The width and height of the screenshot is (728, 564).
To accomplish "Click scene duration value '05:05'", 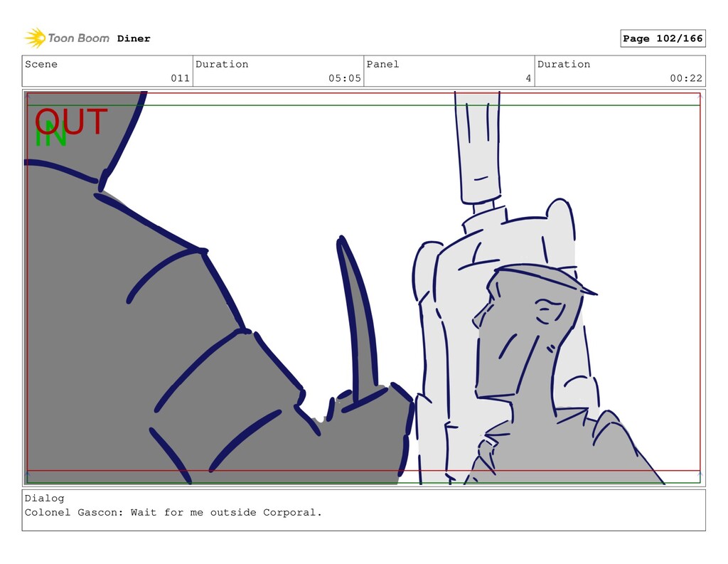I will pyautogui.click(x=345, y=78).
